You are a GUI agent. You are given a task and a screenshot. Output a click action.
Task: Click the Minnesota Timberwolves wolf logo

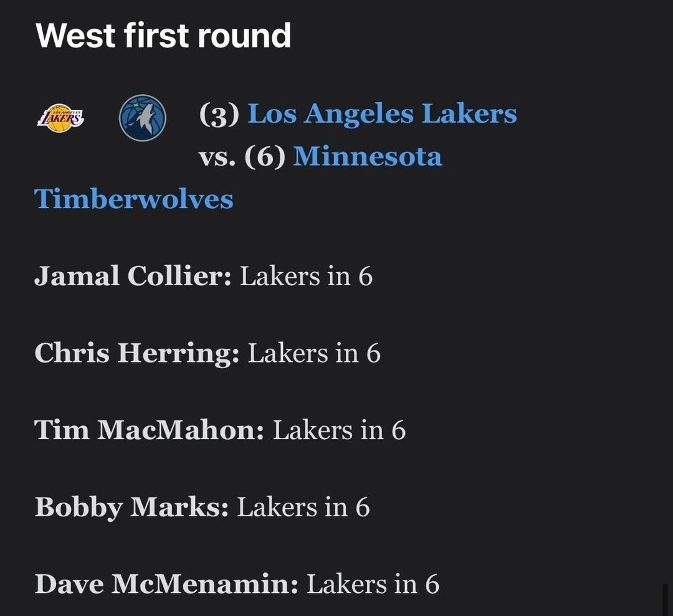click(x=143, y=118)
